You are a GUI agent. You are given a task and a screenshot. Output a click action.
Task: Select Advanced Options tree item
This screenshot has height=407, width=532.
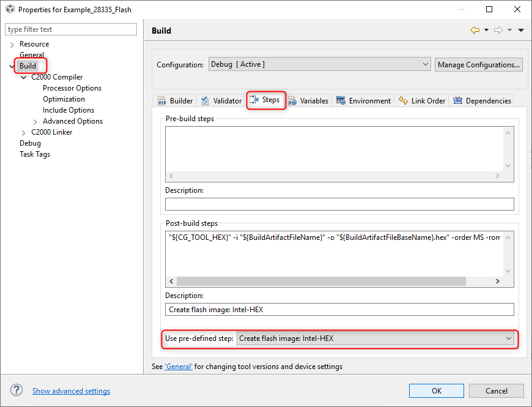73,121
